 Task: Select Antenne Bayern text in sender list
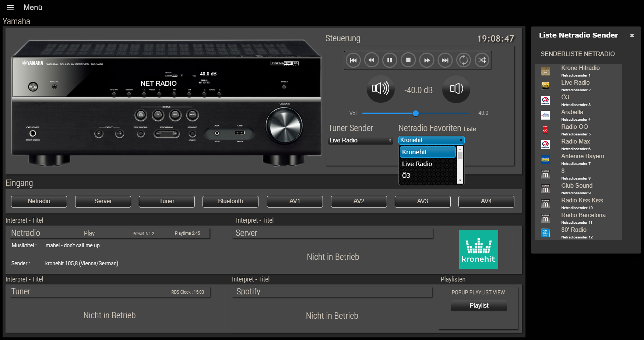pyautogui.click(x=583, y=156)
